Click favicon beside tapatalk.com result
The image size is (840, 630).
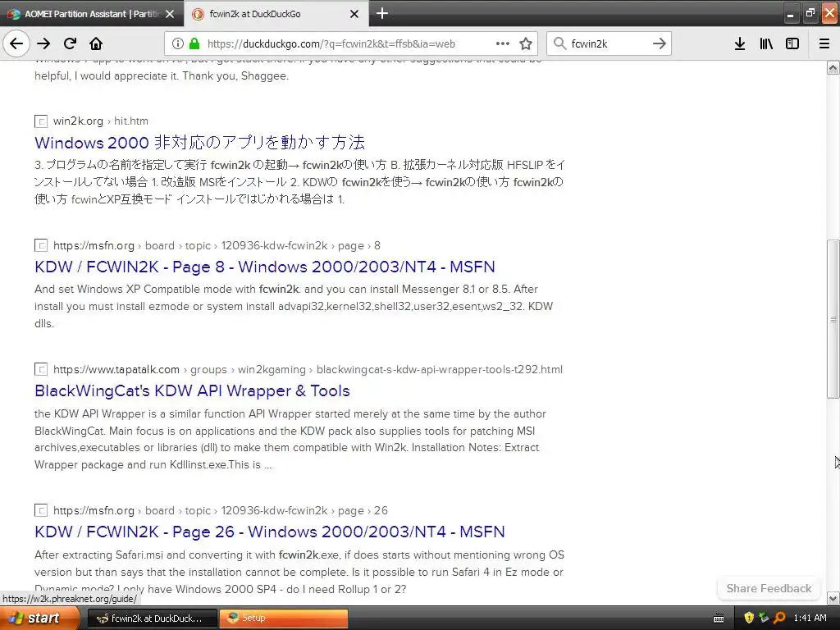click(x=41, y=370)
